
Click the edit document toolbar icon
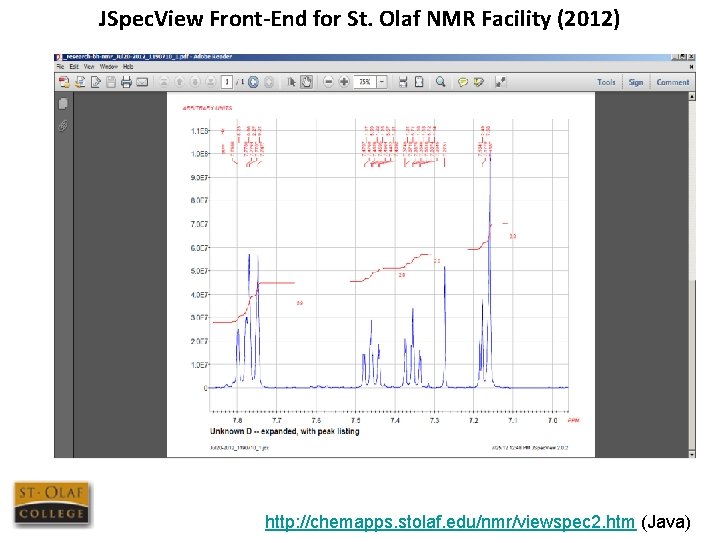pos(96,82)
